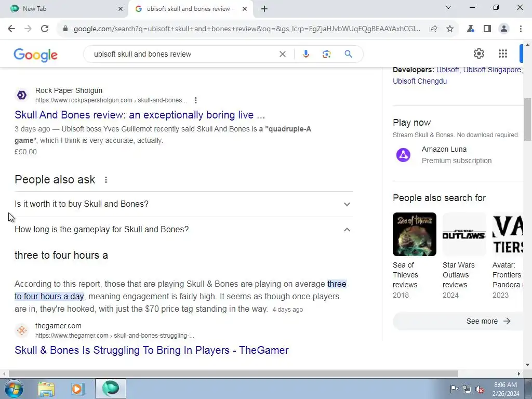
Task: Click the thegamer.com favicon
Action: [x=22, y=330]
